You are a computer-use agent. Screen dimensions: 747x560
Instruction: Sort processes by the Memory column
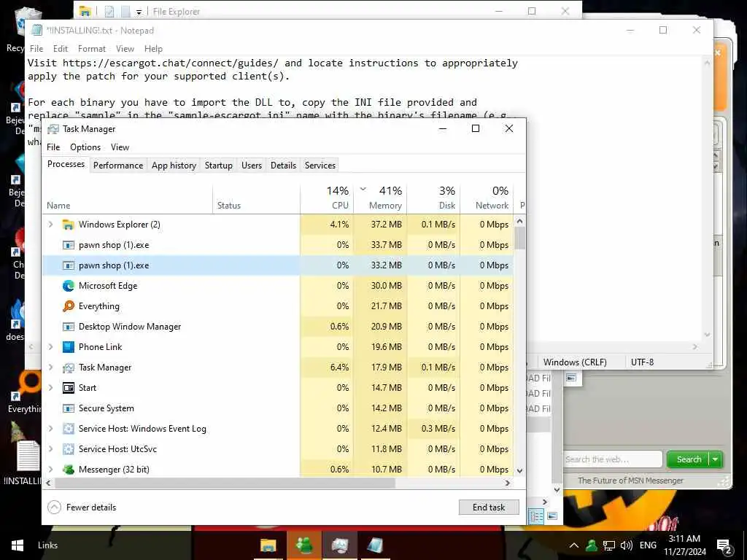pos(381,198)
